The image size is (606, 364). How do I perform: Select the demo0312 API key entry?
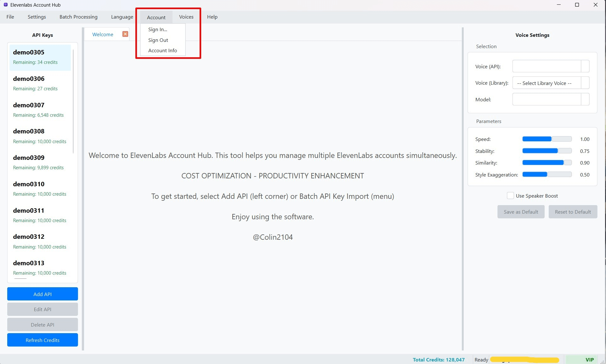(40, 242)
